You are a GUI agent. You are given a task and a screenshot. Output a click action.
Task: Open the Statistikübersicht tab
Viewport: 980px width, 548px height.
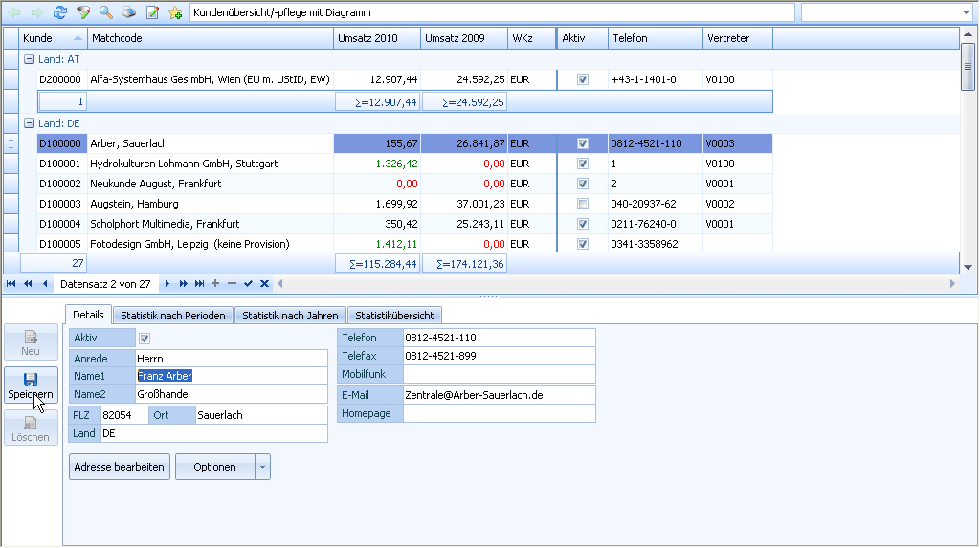(x=394, y=316)
